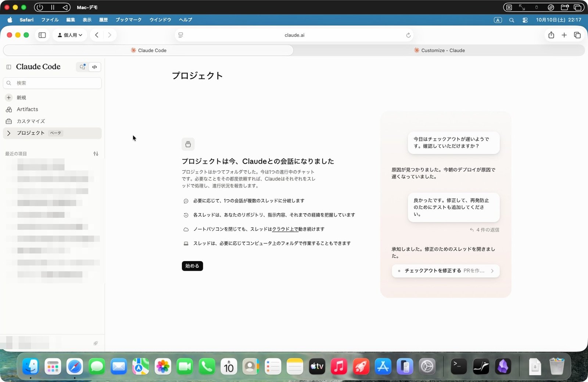Screen dimensions: 588x382
Task: Open macOS Control Center icon in menu bar
Action: (x=525, y=20)
